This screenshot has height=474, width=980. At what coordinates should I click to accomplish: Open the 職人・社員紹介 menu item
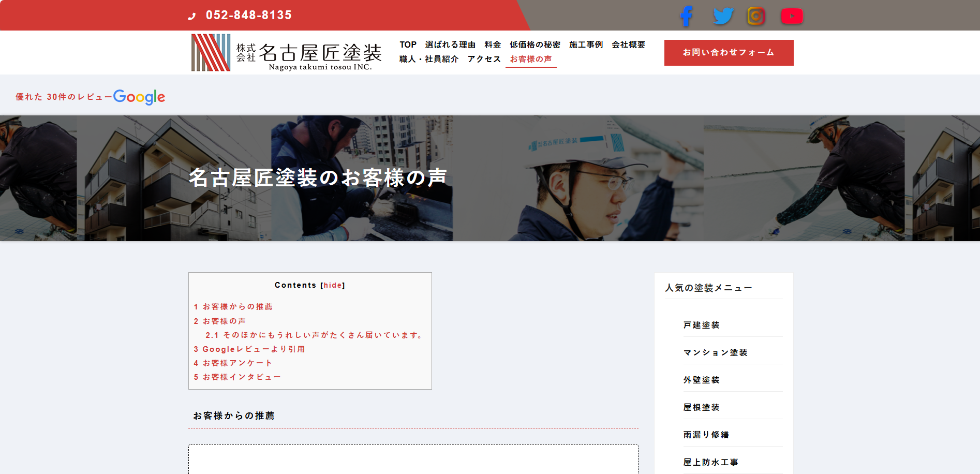429,60
